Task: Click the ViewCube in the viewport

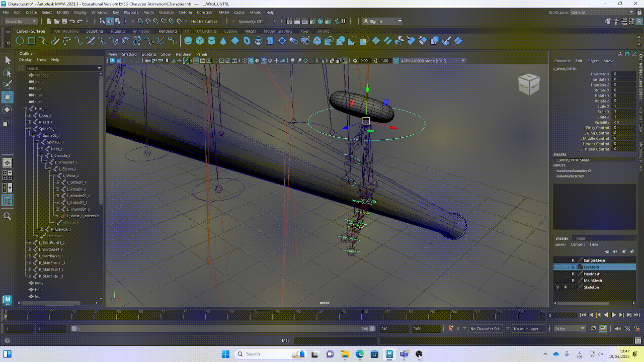Action: coord(529,84)
